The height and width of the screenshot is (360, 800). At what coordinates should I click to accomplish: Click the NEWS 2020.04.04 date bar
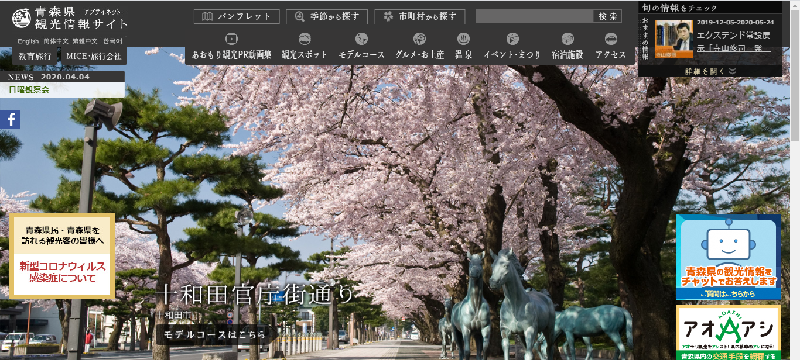(x=62, y=76)
